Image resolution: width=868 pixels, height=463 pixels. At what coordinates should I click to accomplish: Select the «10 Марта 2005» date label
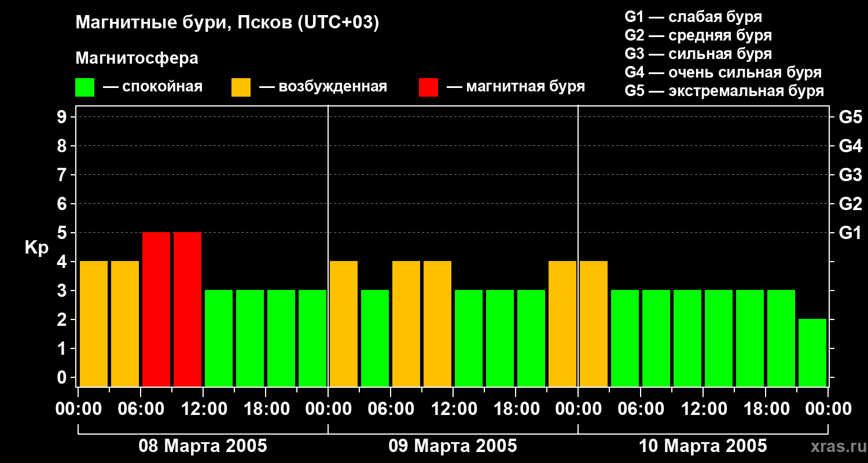(703, 446)
